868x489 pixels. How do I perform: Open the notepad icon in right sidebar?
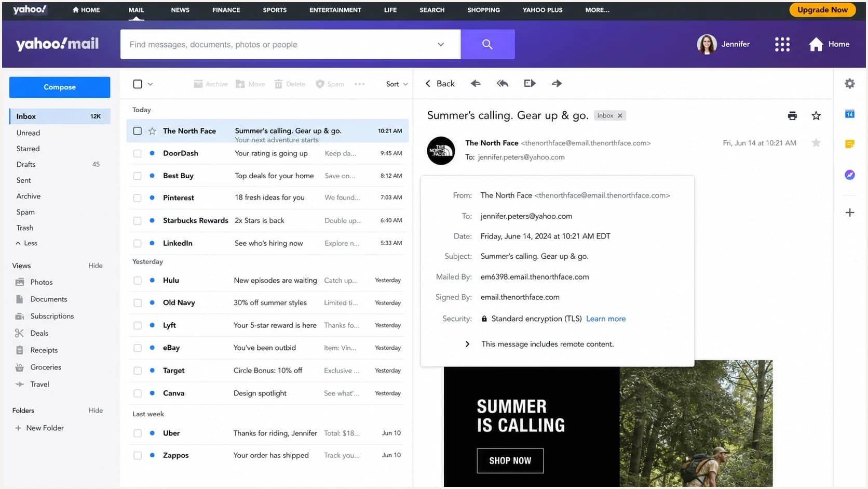coord(849,144)
